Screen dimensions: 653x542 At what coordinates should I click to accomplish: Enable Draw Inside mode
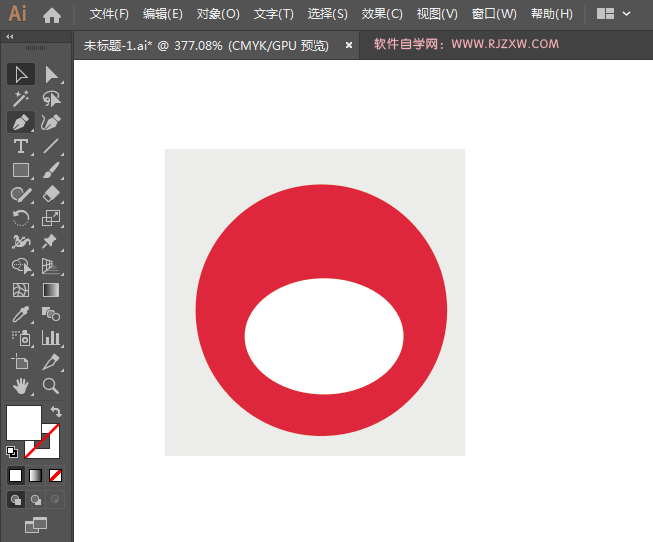coord(55,500)
